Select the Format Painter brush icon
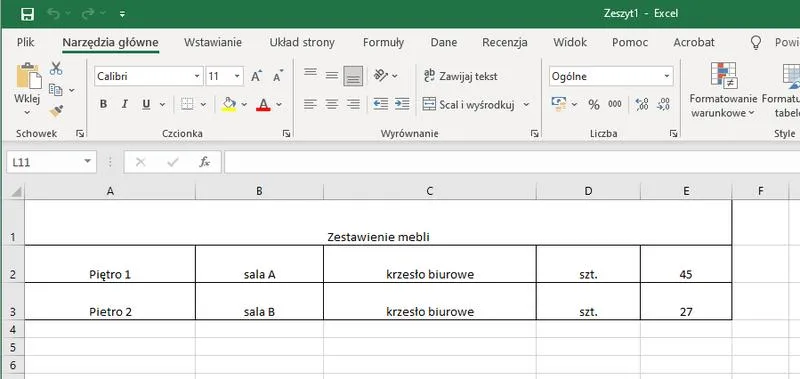Viewport: 800px width, 379px height. (x=56, y=111)
